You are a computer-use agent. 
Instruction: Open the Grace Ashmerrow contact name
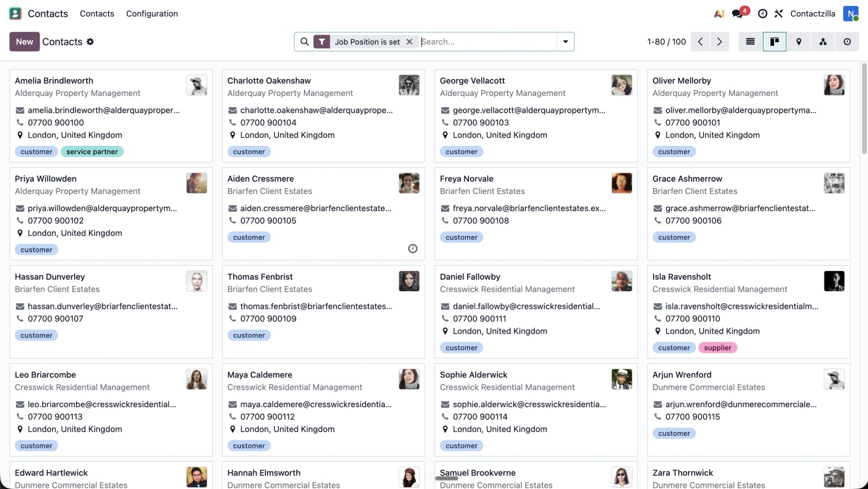[687, 179]
